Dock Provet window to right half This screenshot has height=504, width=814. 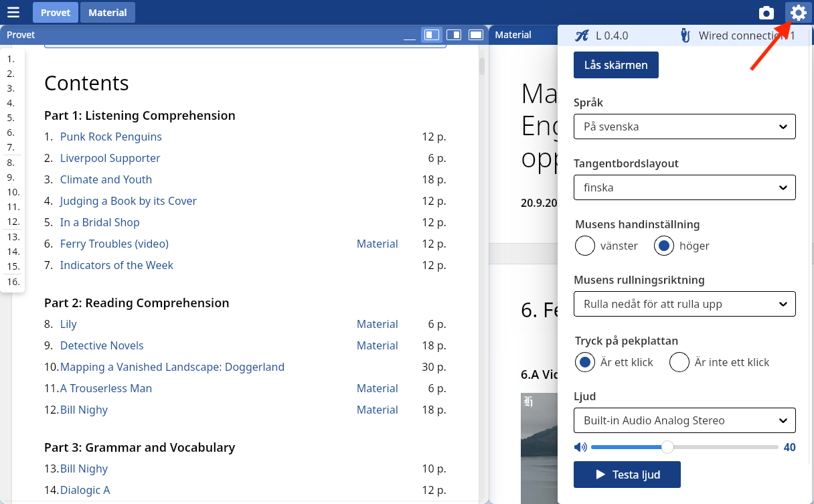click(x=454, y=35)
